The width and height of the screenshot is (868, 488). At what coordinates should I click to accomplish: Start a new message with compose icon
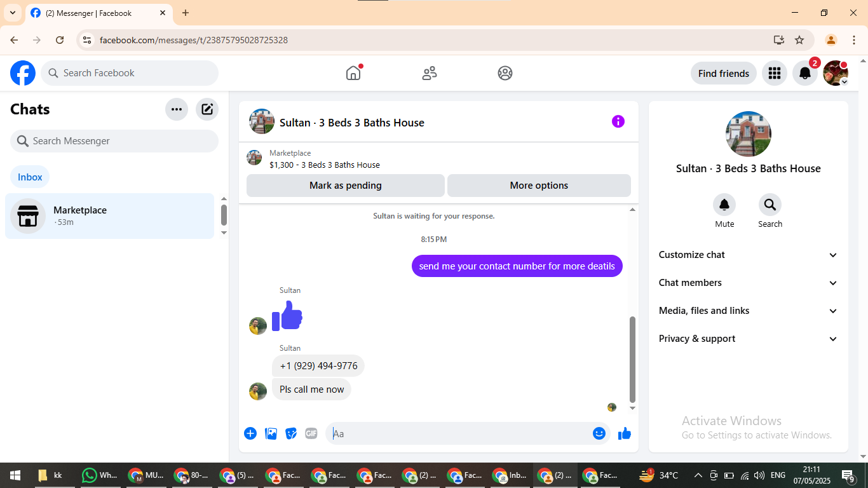207,109
